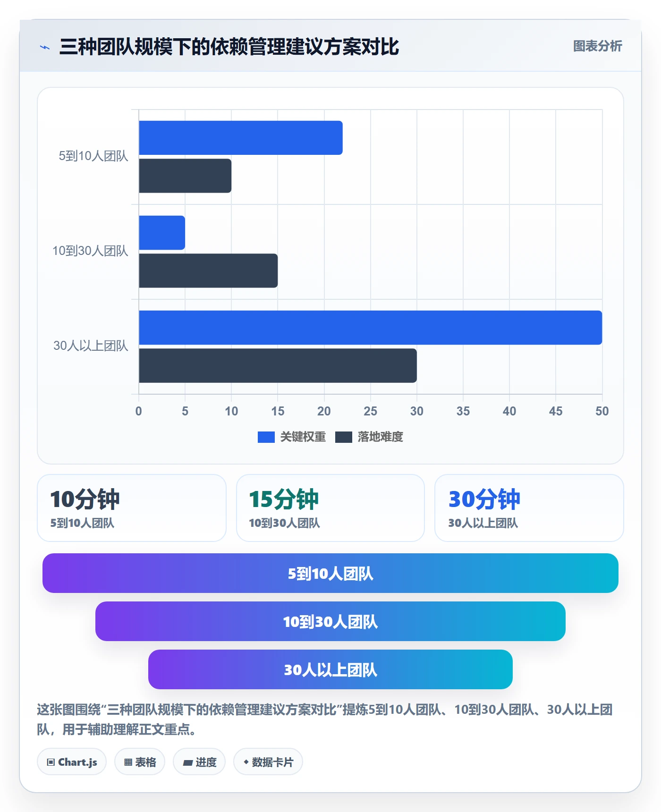Click the 5到10人团队 caption under 10分钟
The width and height of the screenshot is (661, 812).
83,523
